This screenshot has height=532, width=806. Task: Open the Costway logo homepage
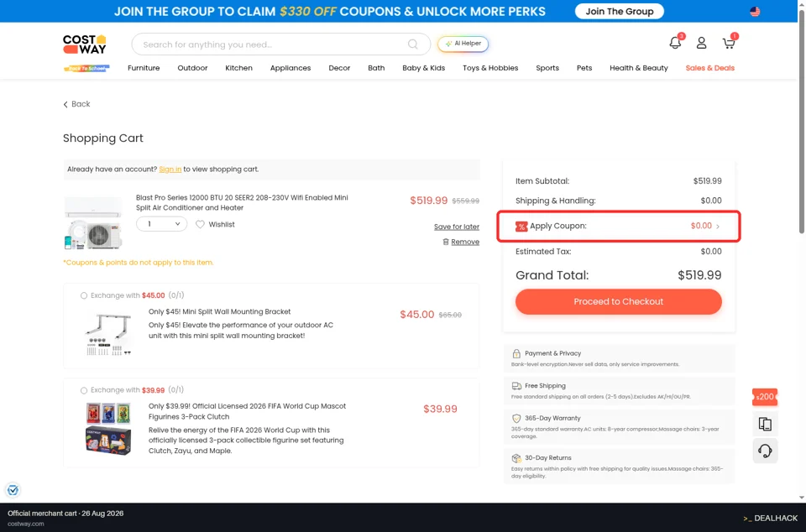click(85, 44)
